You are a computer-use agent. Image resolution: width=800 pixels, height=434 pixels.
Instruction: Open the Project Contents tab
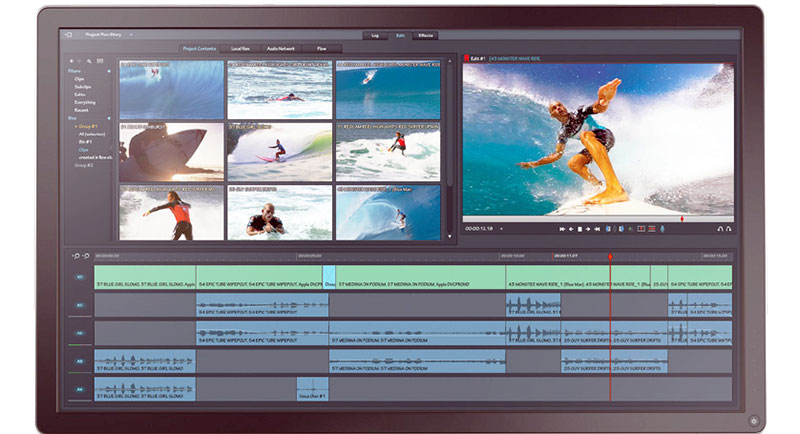199,48
